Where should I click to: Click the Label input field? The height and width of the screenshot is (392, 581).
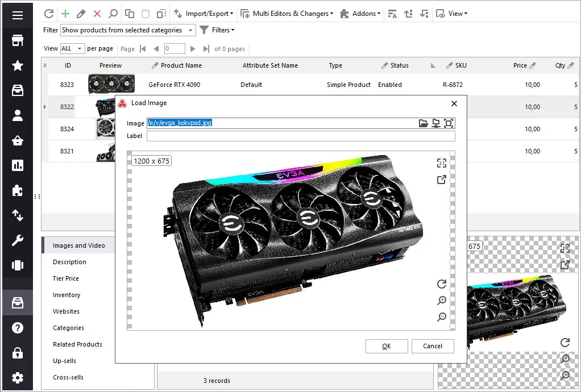click(301, 136)
